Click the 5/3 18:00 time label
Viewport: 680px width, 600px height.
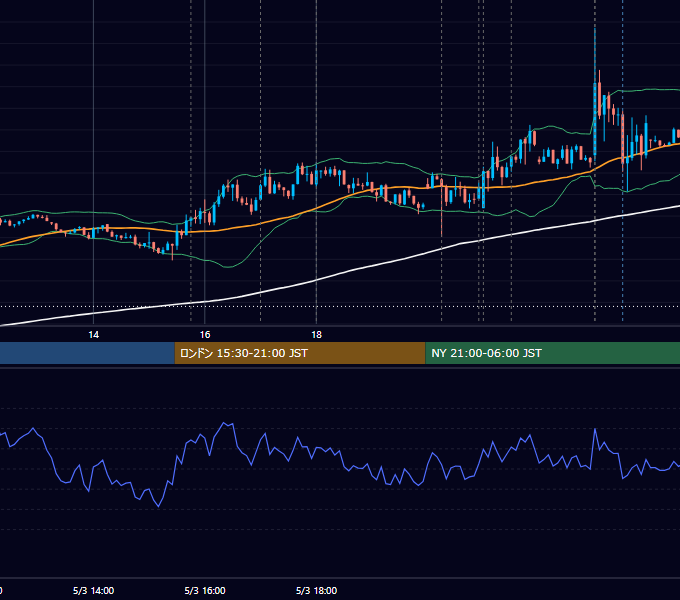pyautogui.click(x=317, y=590)
